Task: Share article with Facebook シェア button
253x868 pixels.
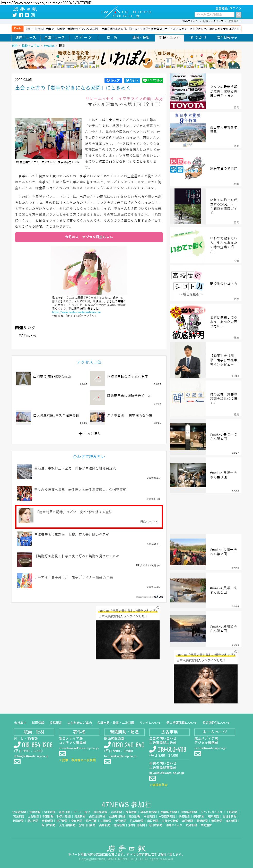Action: 113,80
